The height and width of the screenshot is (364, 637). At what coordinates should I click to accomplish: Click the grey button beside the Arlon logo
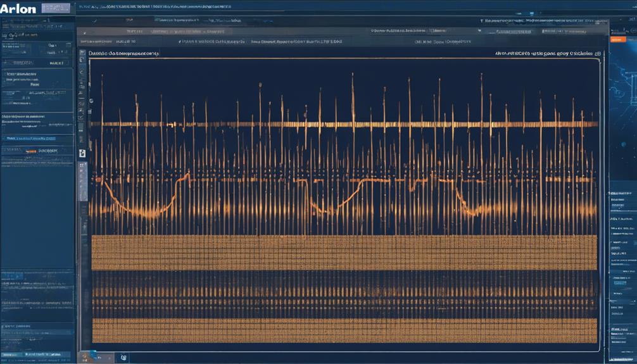pyautogui.click(x=56, y=8)
